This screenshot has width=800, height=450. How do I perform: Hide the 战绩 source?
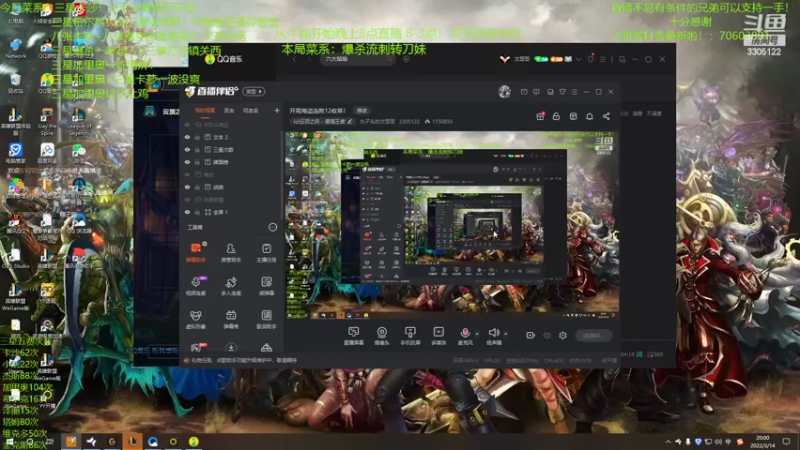pyautogui.click(x=187, y=187)
